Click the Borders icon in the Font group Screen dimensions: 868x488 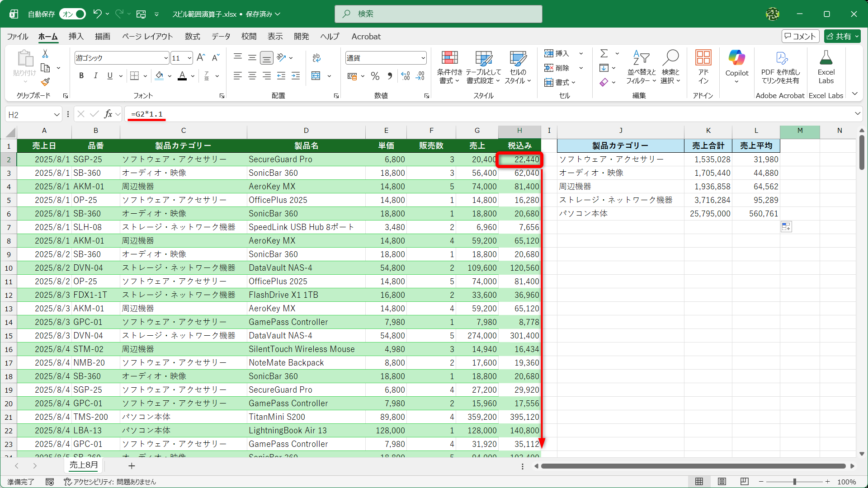pos(134,76)
